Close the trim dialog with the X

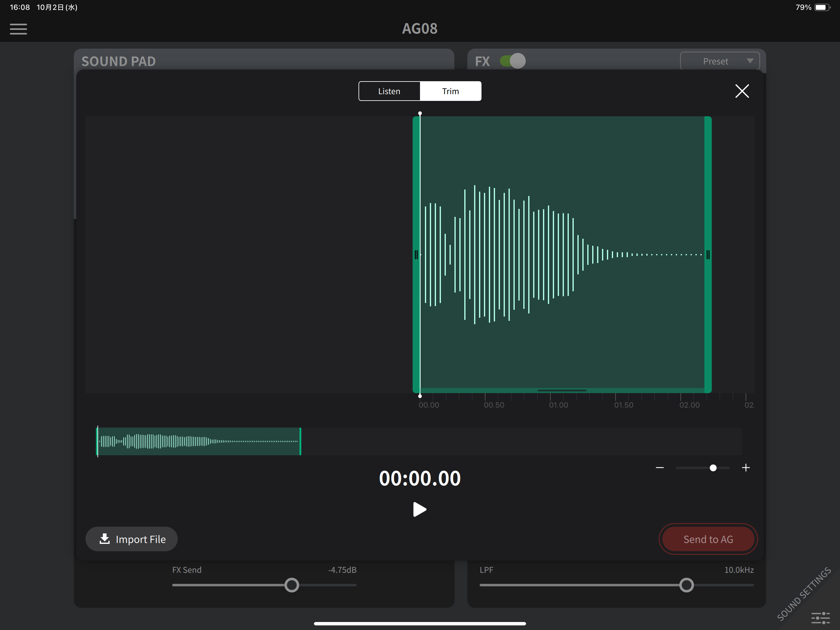742,91
